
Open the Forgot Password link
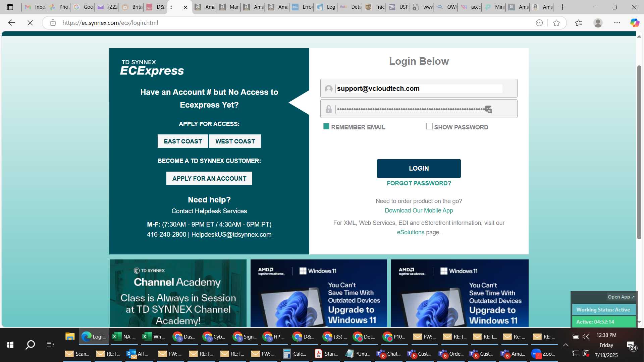coord(419,183)
